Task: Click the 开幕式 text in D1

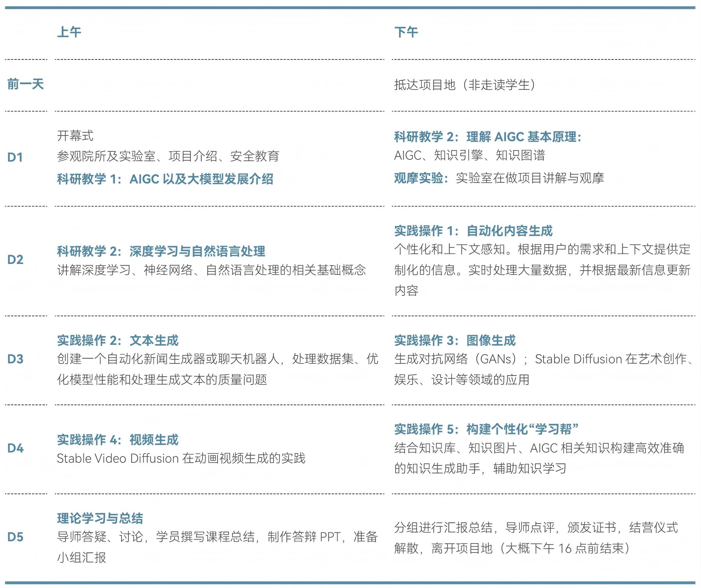Action: pos(75,135)
